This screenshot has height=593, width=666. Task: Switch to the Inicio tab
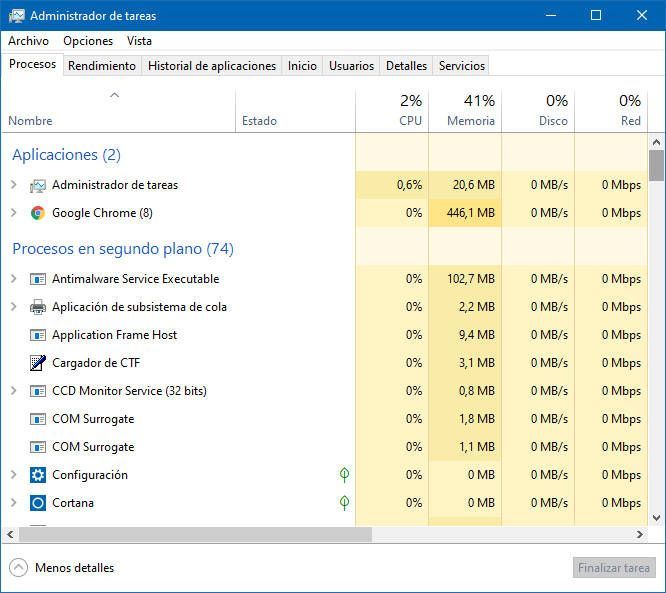tap(302, 66)
